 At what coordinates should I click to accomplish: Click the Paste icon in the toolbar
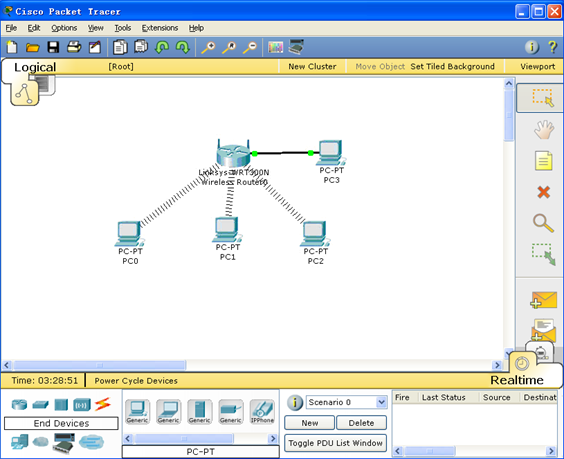click(x=141, y=47)
